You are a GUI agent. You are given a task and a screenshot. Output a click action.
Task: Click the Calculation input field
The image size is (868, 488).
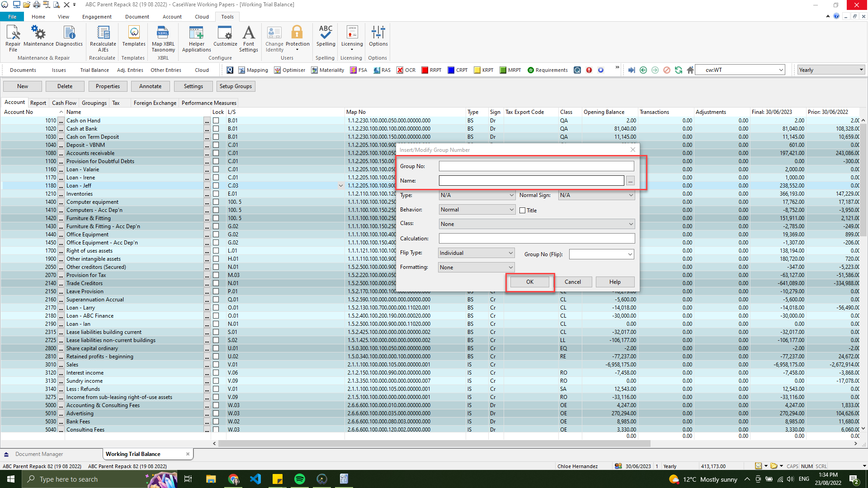pyautogui.click(x=537, y=239)
